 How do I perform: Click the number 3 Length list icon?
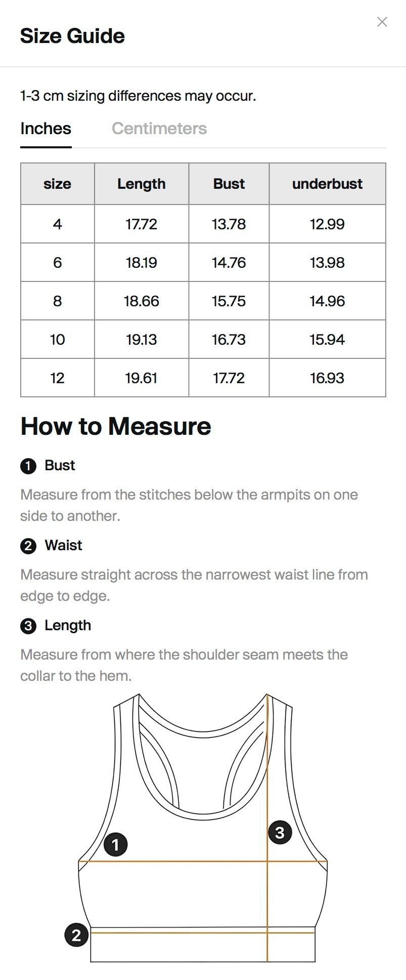pyautogui.click(x=28, y=626)
